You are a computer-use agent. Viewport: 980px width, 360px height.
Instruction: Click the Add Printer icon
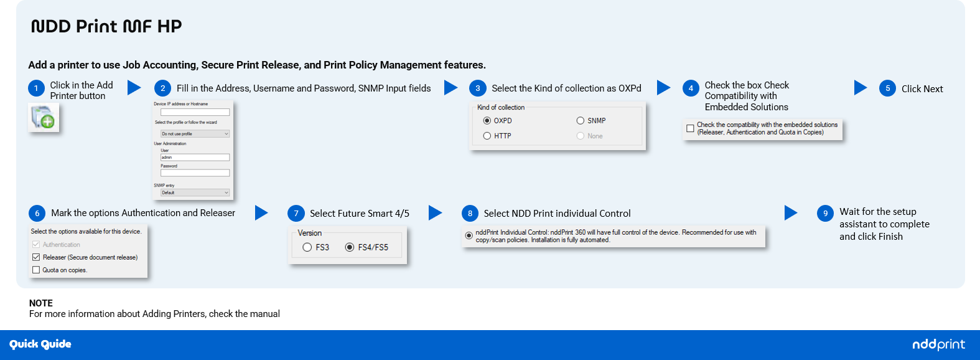click(44, 117)
